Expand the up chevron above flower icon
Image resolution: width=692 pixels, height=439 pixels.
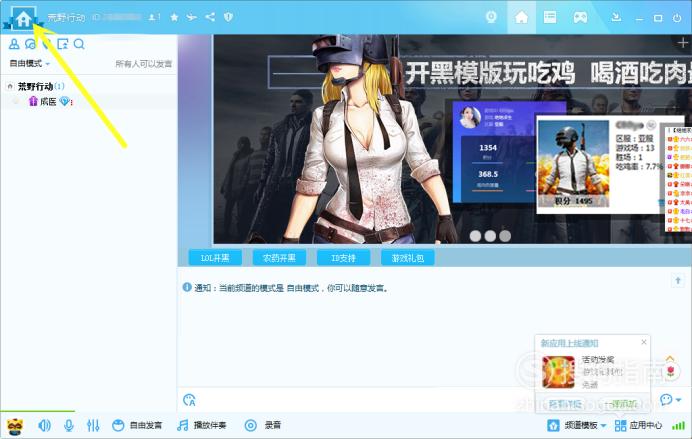670,358
